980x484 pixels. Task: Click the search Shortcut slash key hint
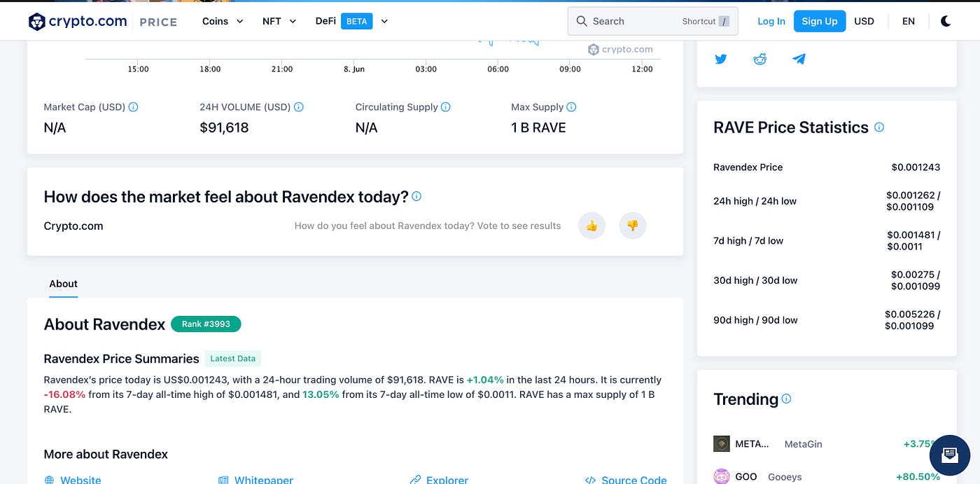pos(724,21)
